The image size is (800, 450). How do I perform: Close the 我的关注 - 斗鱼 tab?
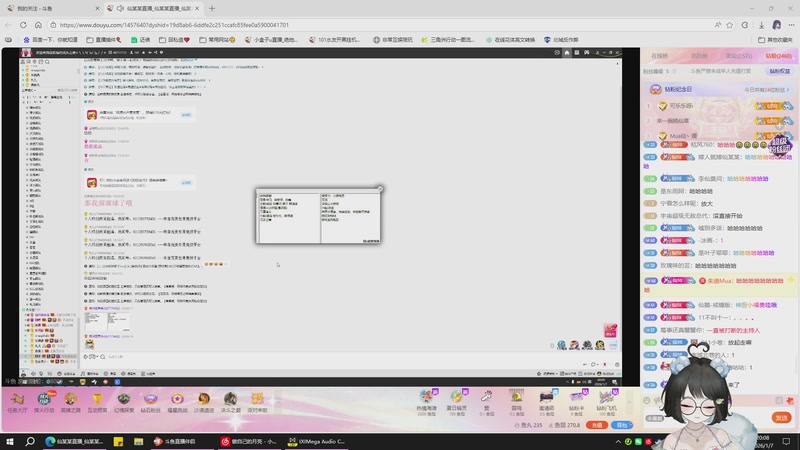click(x=97, y=8)
